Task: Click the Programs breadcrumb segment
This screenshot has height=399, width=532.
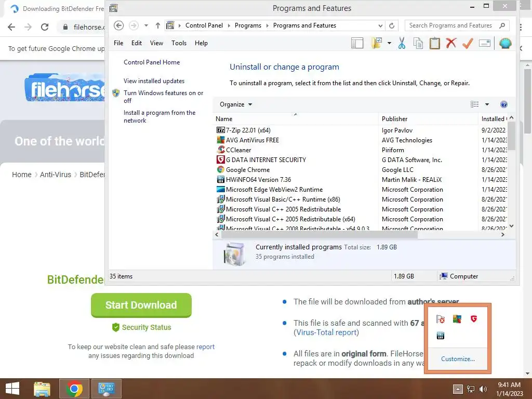Action: pyautogui.click(x=248, y=25)
